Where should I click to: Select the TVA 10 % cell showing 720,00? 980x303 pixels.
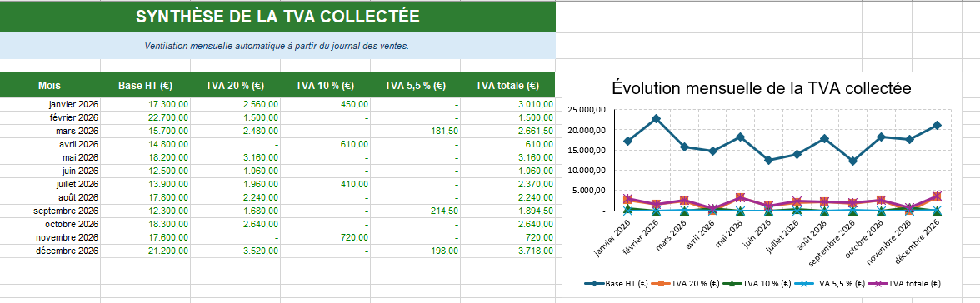[x=325, y=237]
